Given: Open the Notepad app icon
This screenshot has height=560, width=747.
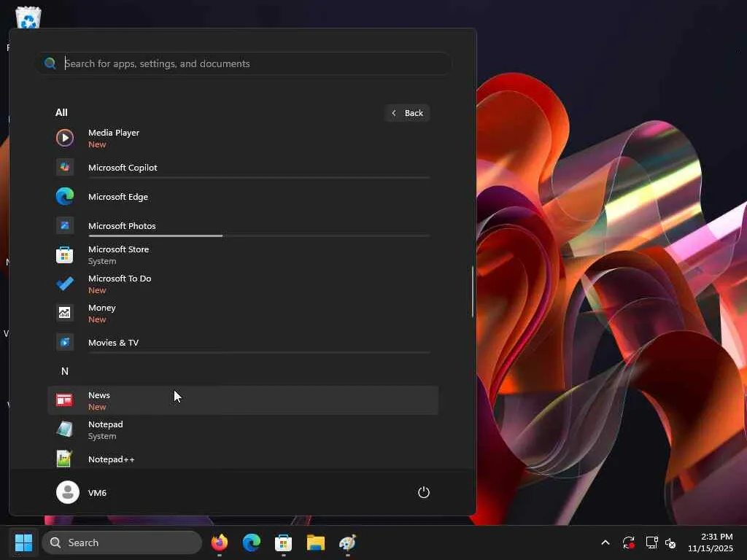Looking at the screenshot, I should 65,429.
